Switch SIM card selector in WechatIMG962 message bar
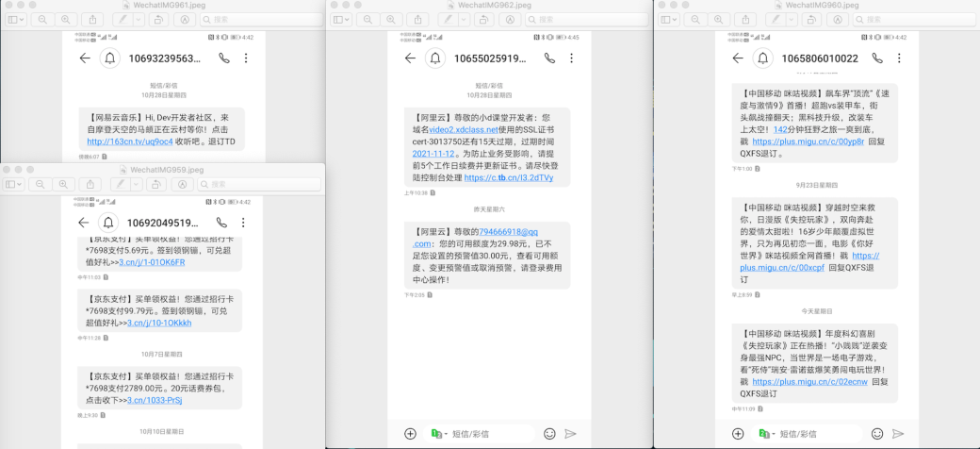This screenshot has height=449, width=980. pyautogui.click(x=439, y=433)
